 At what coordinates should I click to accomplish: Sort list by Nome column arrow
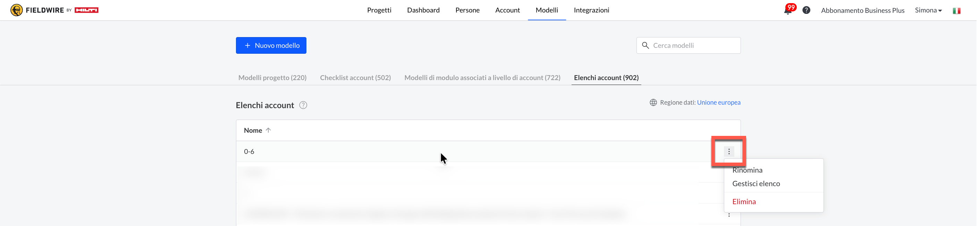(268, 130)
